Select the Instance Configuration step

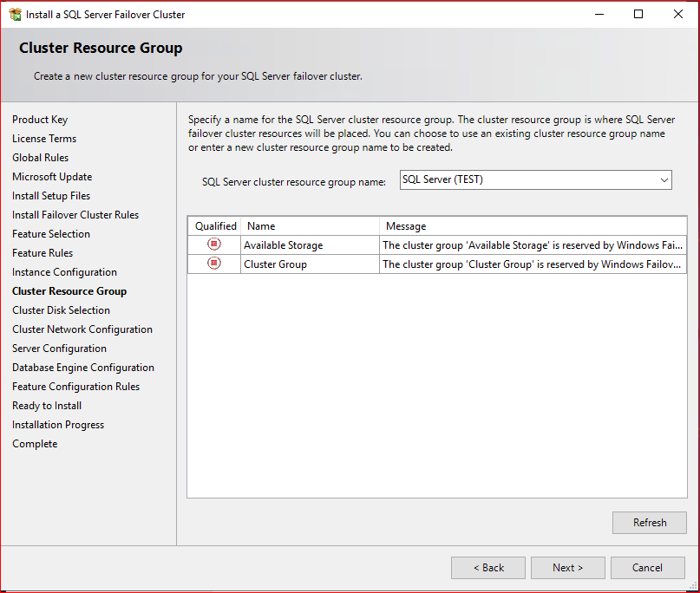pyautogui.click(x=65, y=272)
